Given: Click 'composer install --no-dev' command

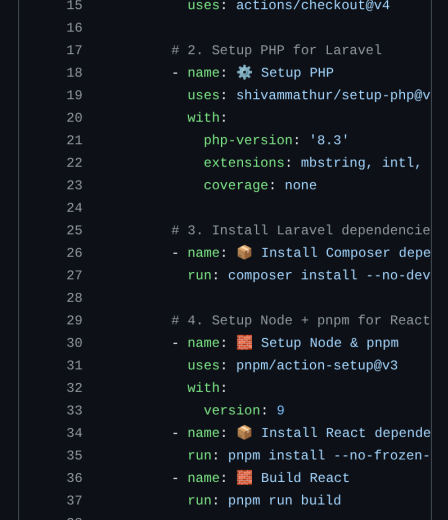Looking at the screenshot, I should click(x=329, y=275).
